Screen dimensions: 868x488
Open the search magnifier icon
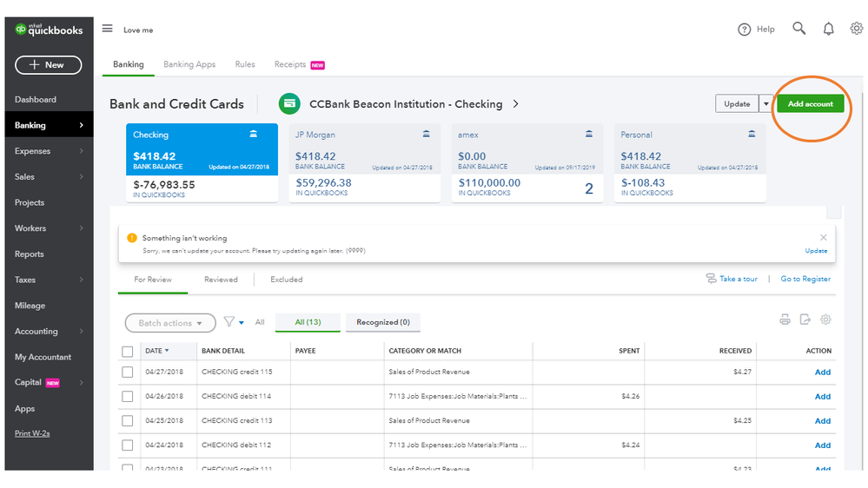pos(799,29)
